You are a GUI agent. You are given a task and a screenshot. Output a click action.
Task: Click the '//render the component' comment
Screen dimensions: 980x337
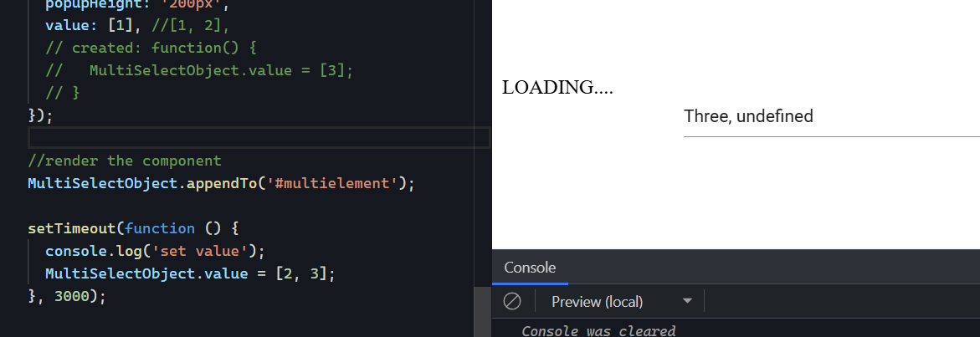(125, 161)
